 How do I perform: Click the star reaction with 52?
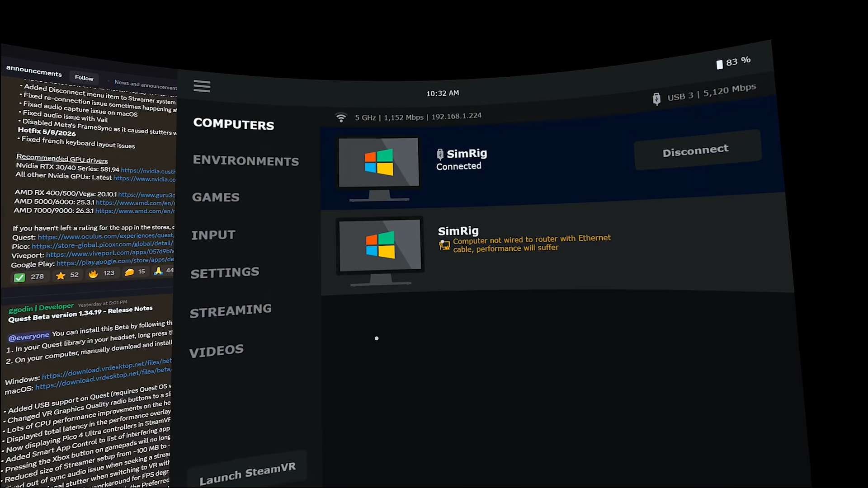tap(67, 275)
